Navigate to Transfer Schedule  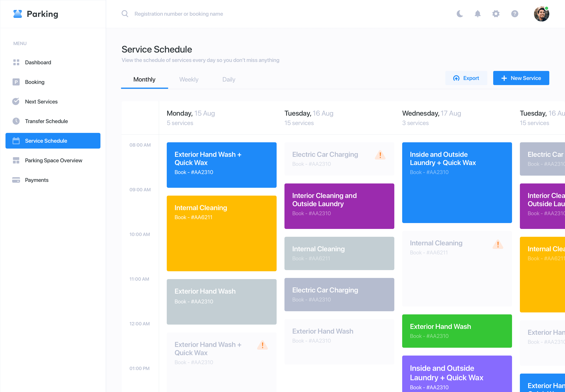tap(53, 121)
